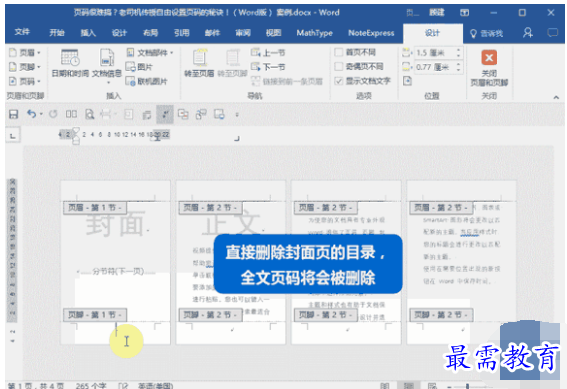Click the Print Preview magnifier icon
The image size is (567, 389).
tap(89, 115)
